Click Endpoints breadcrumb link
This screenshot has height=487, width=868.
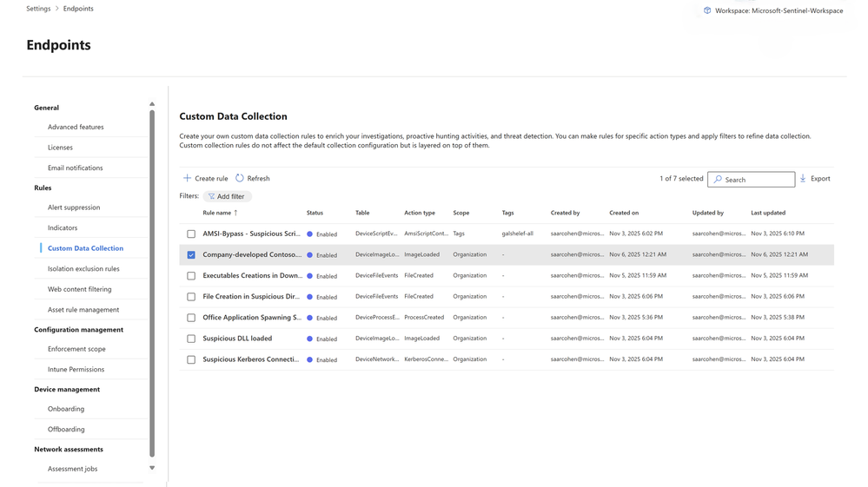(x=78, y=9)
